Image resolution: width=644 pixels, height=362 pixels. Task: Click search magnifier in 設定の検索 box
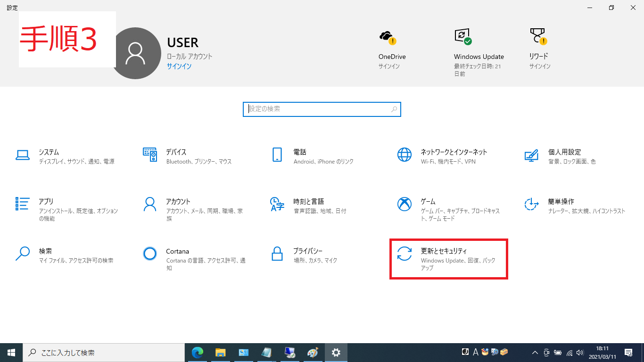(x=394, y=109)
